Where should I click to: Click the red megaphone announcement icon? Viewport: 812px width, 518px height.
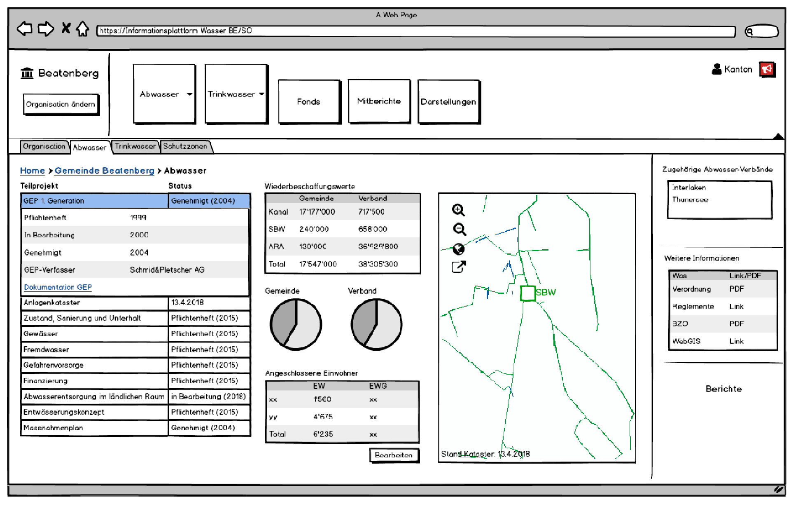pyautogui.click(x=767, y=69)
